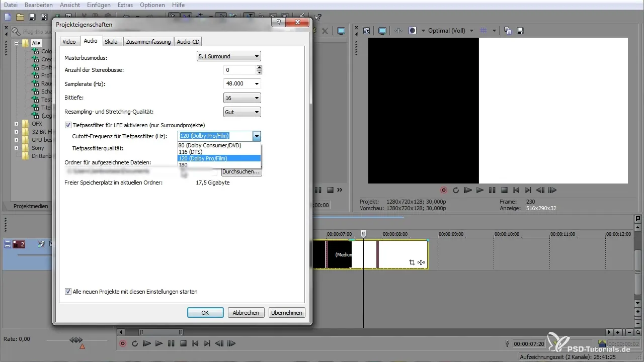Switch to the Audio-CD tab
The image size is (644, 362).
(x=188, y=42)
